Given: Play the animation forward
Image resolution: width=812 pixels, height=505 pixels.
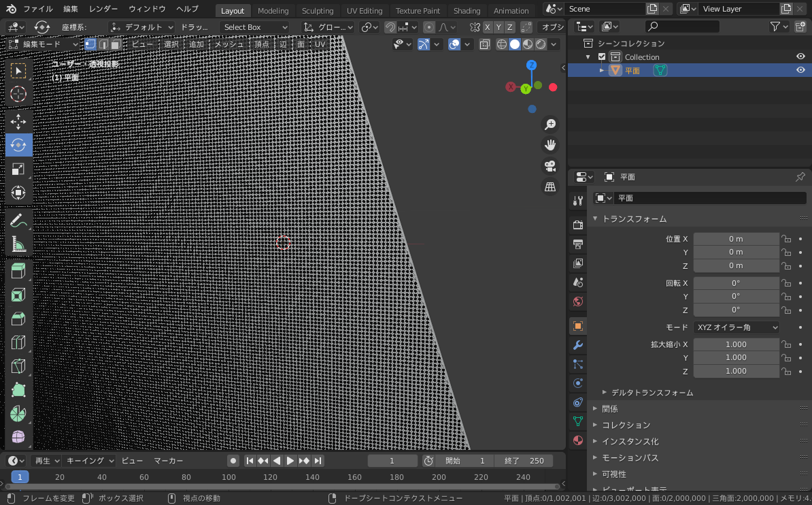Looking at the screenshot, I should (290, 460).
